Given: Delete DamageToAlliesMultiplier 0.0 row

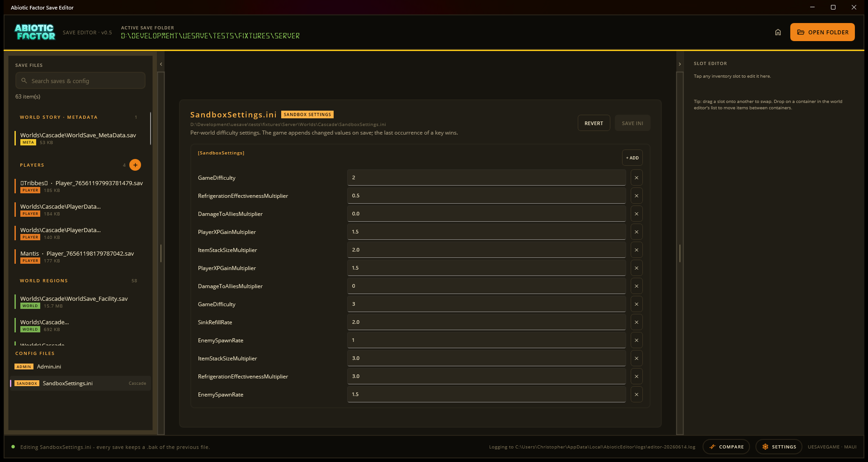Looking at the screenshot, I should click(x=637, y=214).
